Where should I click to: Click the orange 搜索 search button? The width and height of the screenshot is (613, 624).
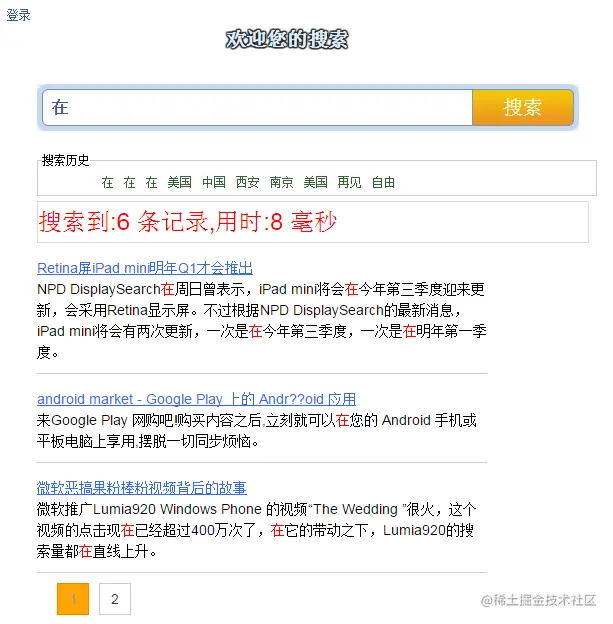523,107
